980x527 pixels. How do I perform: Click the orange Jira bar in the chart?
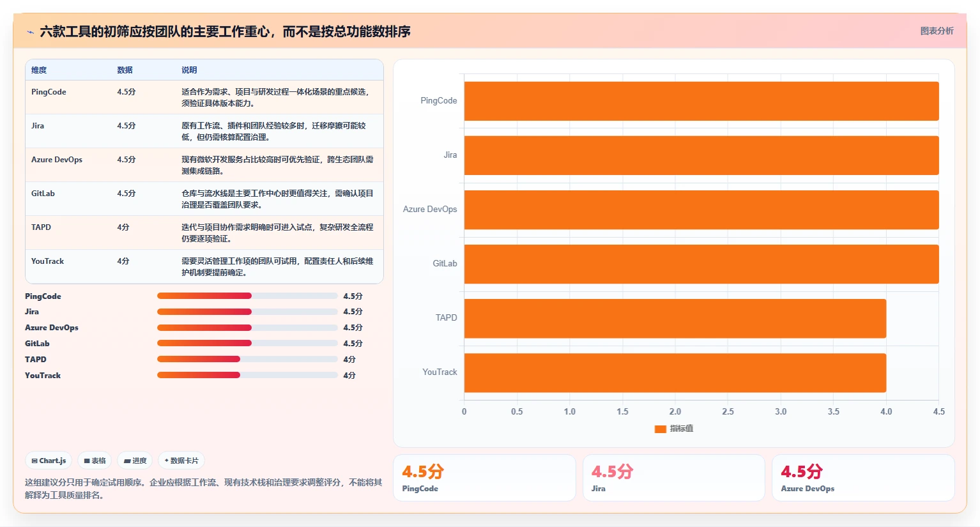[701, 155]
